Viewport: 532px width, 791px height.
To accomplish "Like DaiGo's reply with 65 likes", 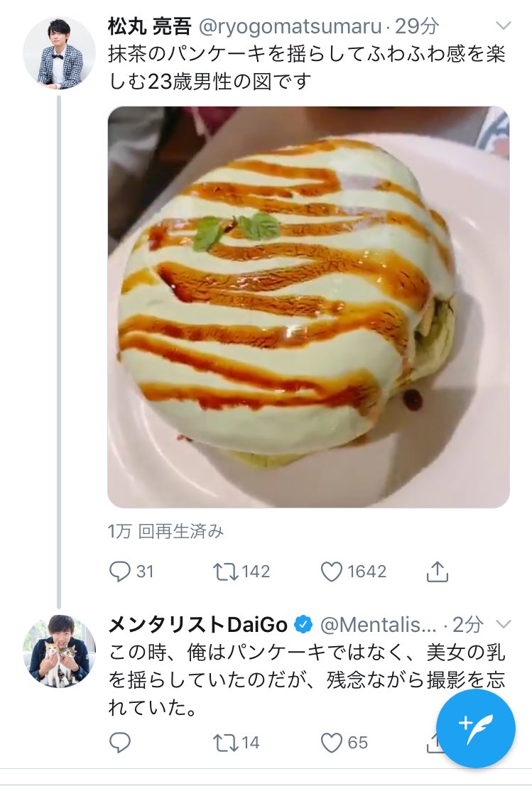I will tap(332, 743).
